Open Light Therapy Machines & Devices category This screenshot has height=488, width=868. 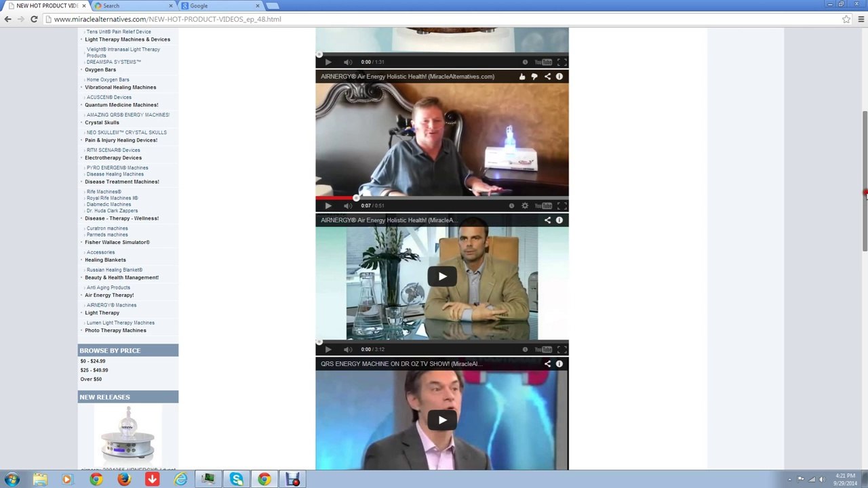coord(127,39)
